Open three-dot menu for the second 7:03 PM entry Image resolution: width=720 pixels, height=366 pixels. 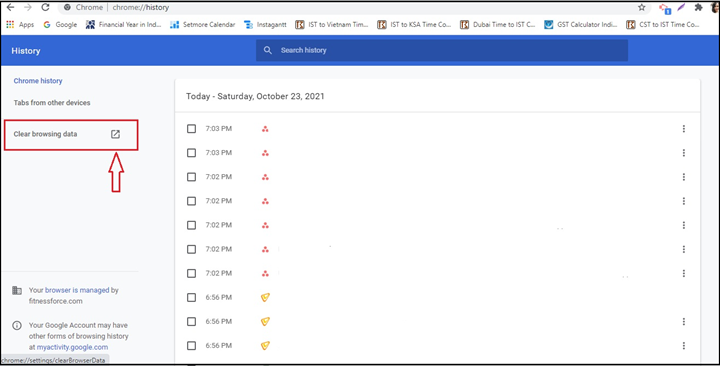click(x=684, y=153)
